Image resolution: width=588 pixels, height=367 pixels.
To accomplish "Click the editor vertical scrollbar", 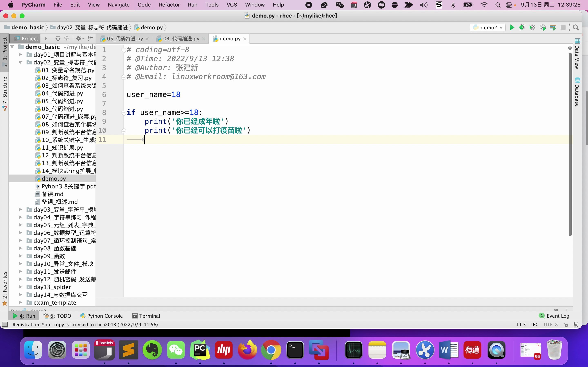I will pyautogui.click(x=570, y=144).
